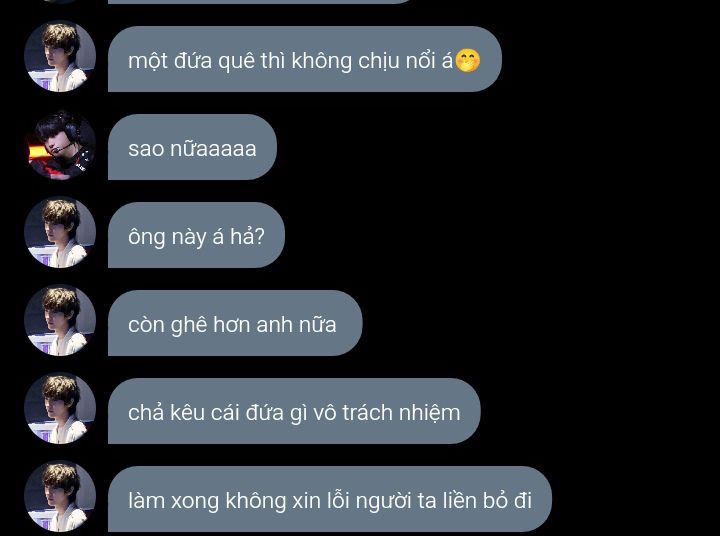Tap message 'chả kêu cái đứa gì vô trách nhiệm'
Image resolution: width=720 pixels, height=536 pixels.
[294, 411]
